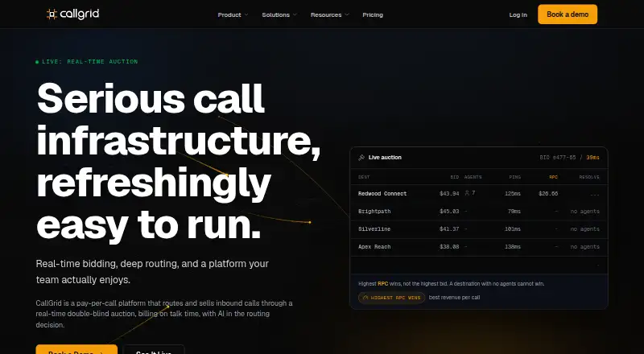Image resolution: width=644 pixels, height=354 pixels.
Task: Click the 101ms ping value
Action: click(513, 229)
